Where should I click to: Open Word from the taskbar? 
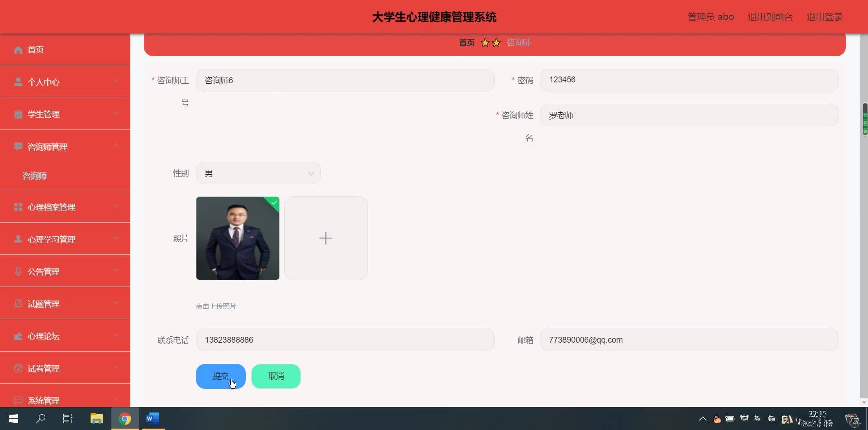point(153,419)
